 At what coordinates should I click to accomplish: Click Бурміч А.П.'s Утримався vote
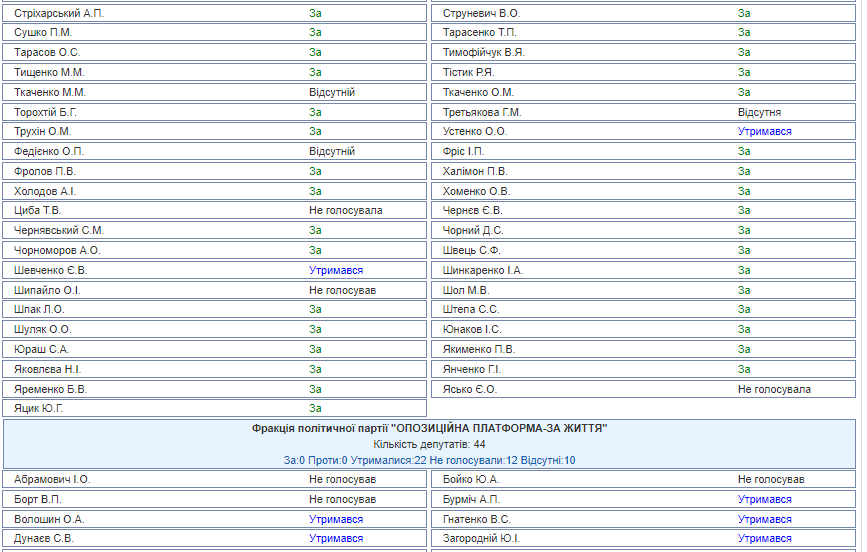pos(764,499)
